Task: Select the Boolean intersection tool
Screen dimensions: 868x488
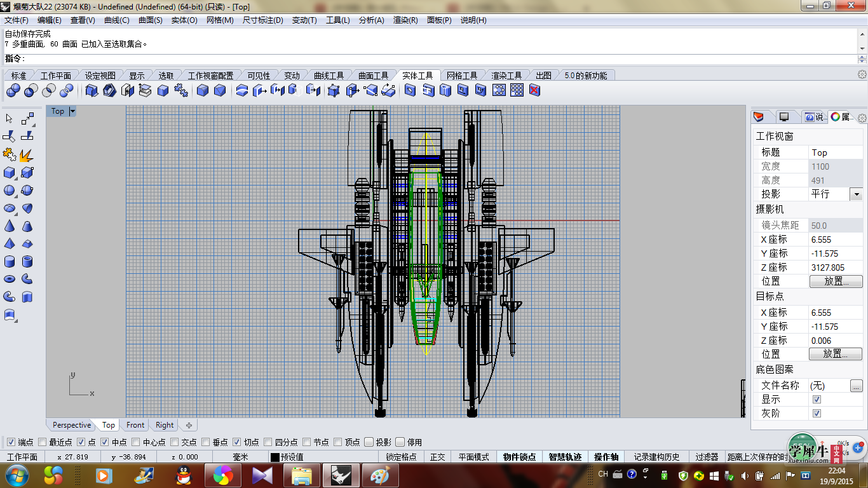Action: click(x=49, y=91)
